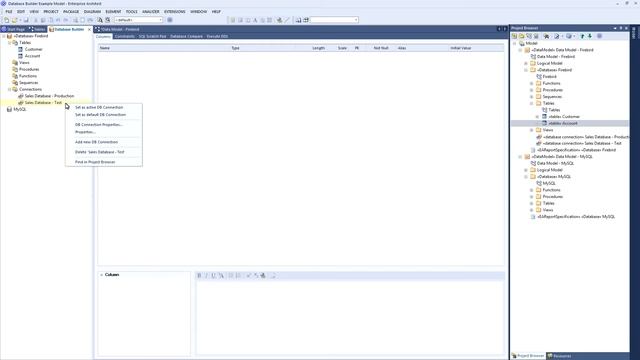Open the DIAGRAM menu

[x=92, y=11]
